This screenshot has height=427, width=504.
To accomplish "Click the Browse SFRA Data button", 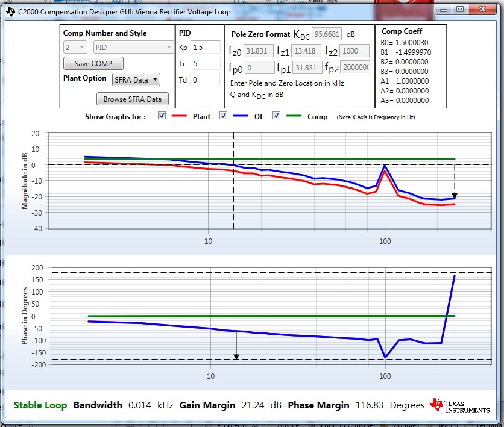I will click(133, 99).
